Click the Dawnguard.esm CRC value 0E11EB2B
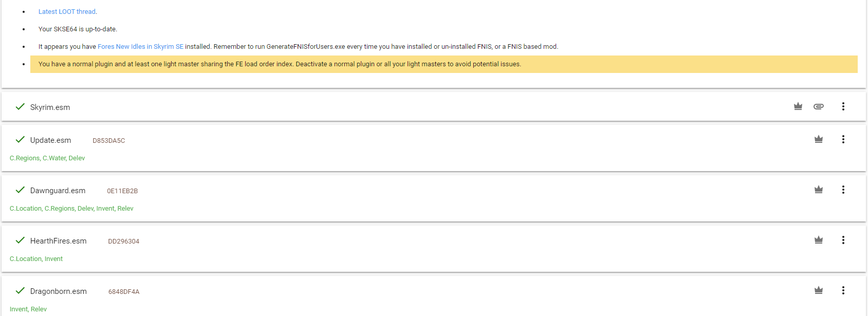The image size is (868, 316). [122, 191]
